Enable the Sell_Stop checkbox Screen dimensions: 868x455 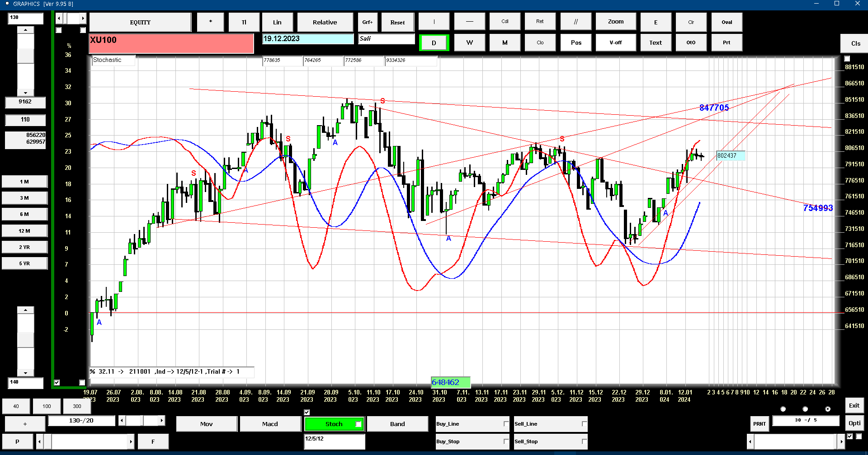584,441
